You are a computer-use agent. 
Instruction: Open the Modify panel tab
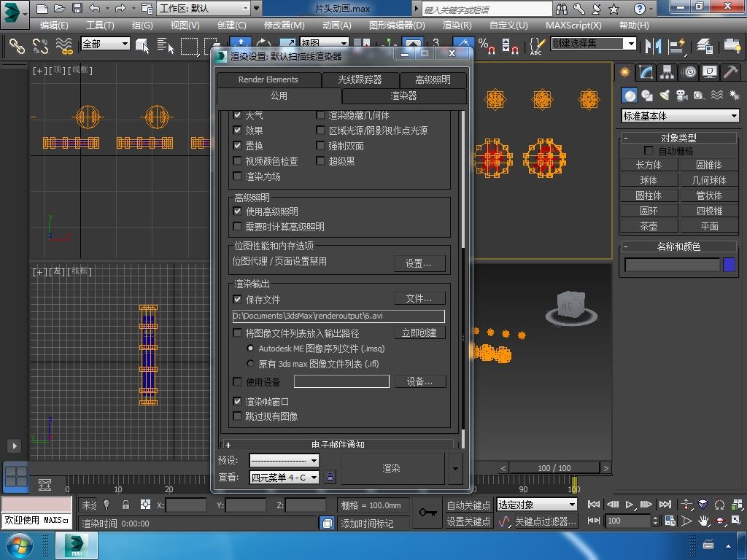point(646,72)
